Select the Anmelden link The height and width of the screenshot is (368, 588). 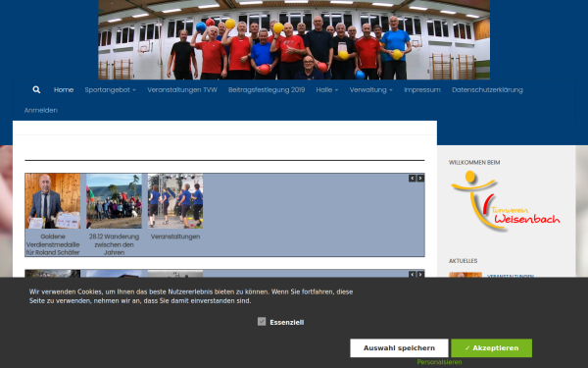[x=41, y=110]
